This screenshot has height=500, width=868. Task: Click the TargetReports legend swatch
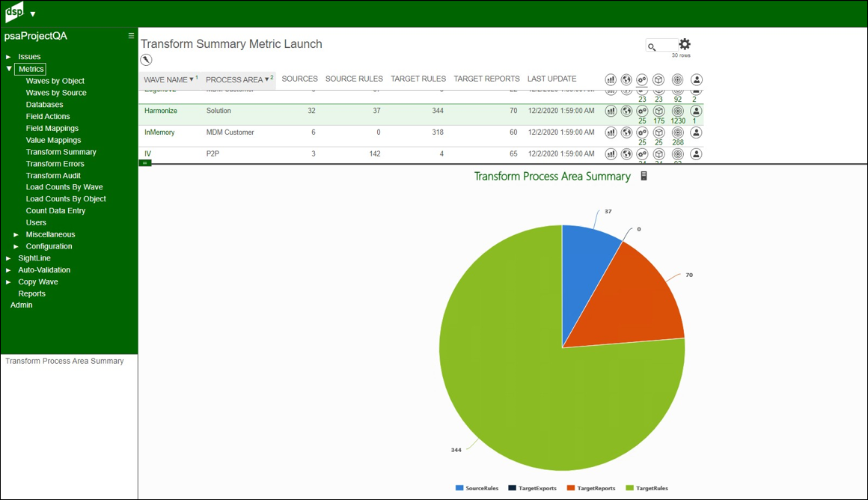(x=570, y=488)
